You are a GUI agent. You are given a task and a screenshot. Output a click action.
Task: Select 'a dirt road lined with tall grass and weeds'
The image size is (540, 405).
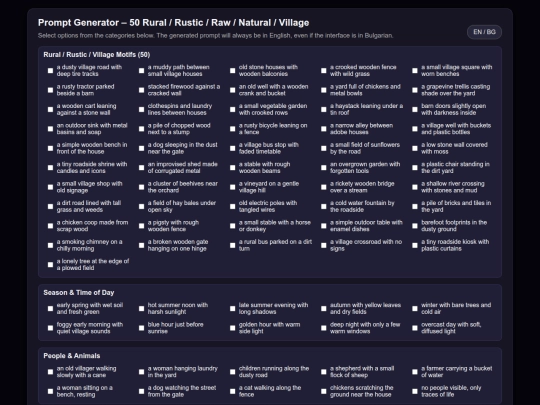[51, 207]
